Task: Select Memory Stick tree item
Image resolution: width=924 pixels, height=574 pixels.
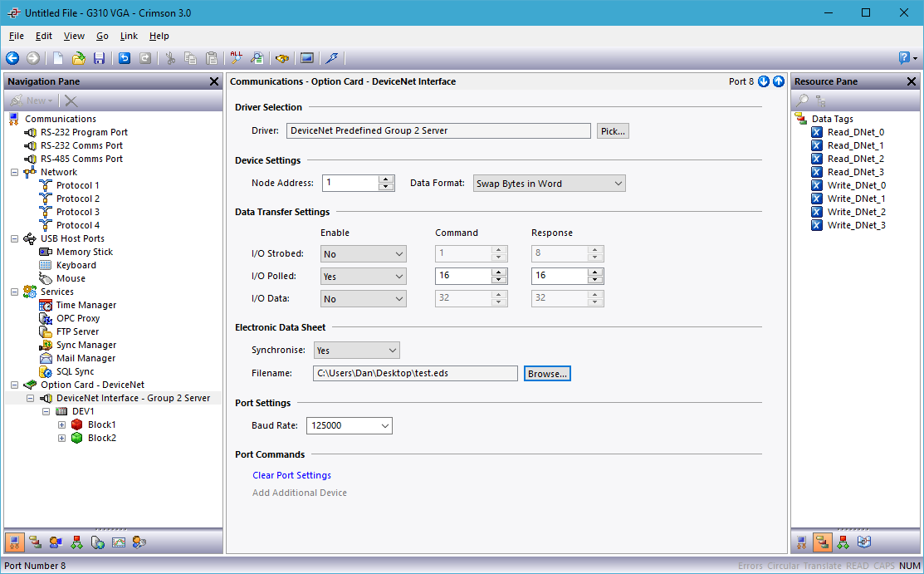Action: (85, 252)
